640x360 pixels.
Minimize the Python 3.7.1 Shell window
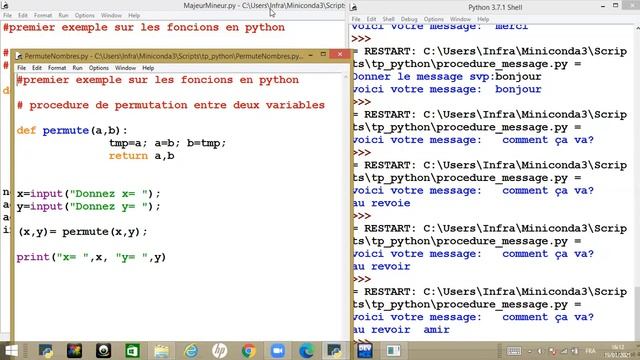tap(603, 6)
